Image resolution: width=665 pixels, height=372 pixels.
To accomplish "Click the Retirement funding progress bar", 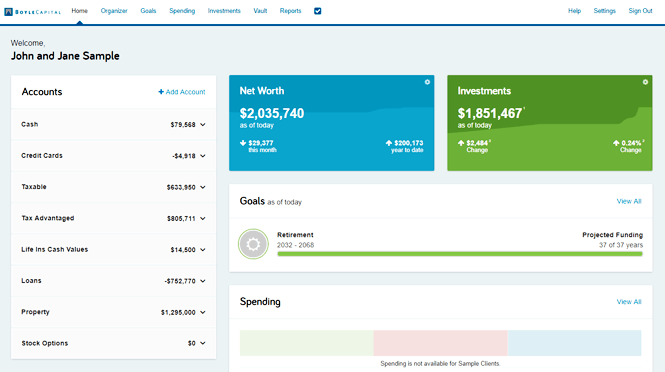I will coord(460,254).
